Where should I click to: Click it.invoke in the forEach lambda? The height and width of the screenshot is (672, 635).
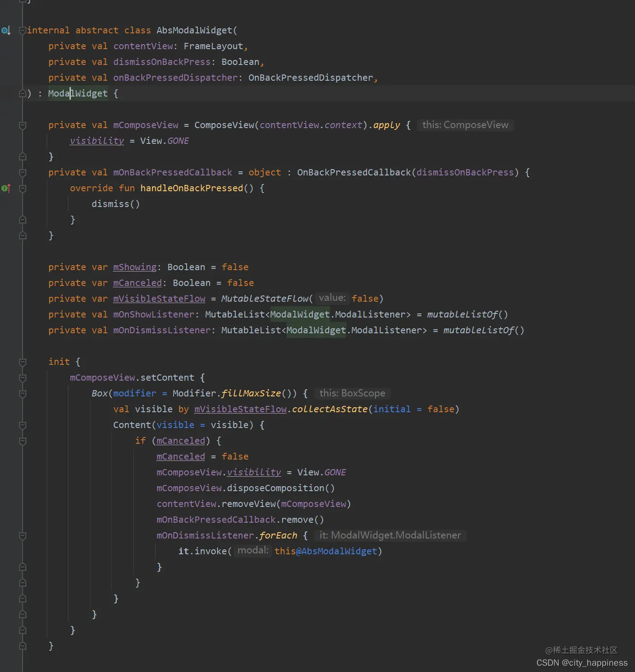203,551
